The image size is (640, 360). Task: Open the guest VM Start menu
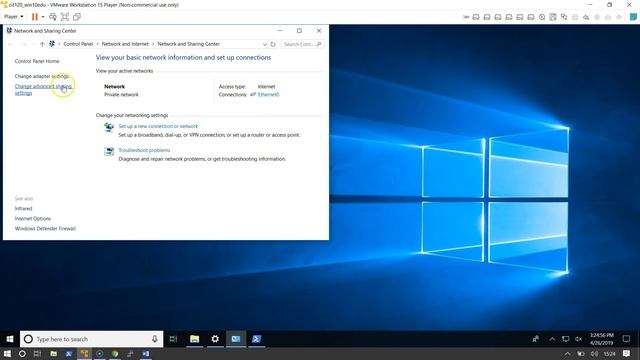[10, 339]
